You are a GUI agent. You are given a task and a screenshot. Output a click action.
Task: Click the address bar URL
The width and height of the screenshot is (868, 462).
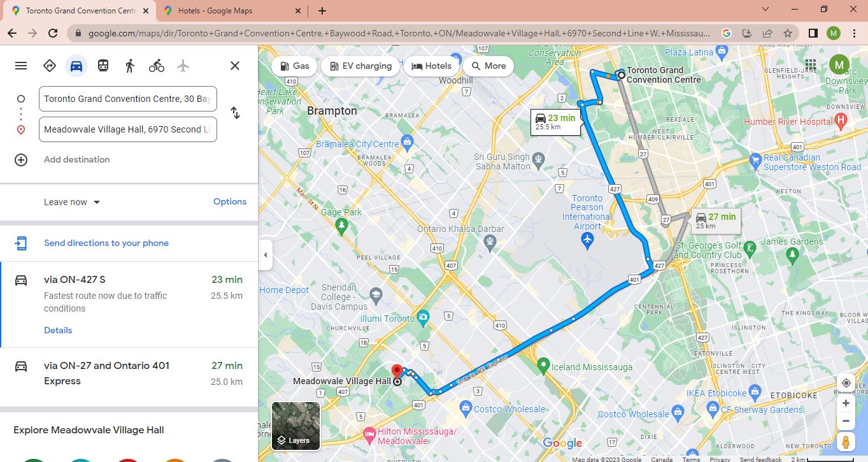399,33
